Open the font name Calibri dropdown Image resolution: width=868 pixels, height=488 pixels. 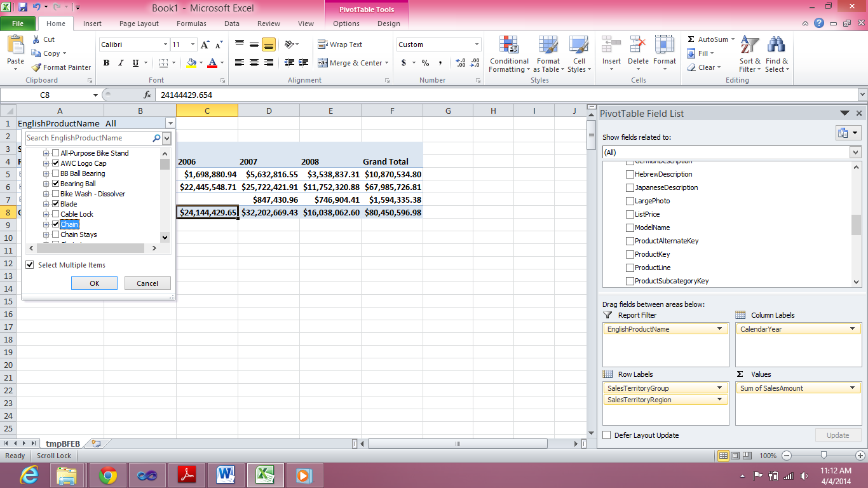pyautogui.click(x=165, y=44)
